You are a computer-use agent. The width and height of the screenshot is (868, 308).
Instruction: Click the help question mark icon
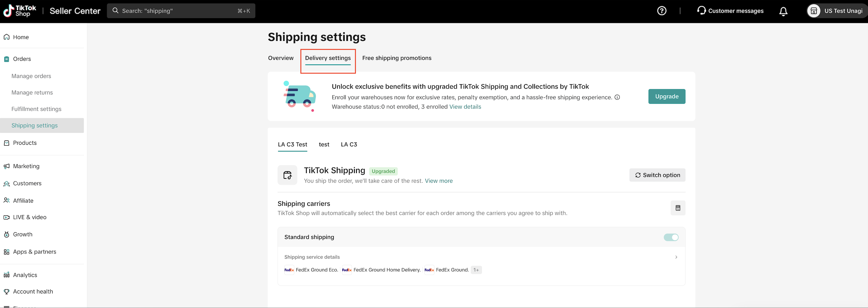pos(662,11)
